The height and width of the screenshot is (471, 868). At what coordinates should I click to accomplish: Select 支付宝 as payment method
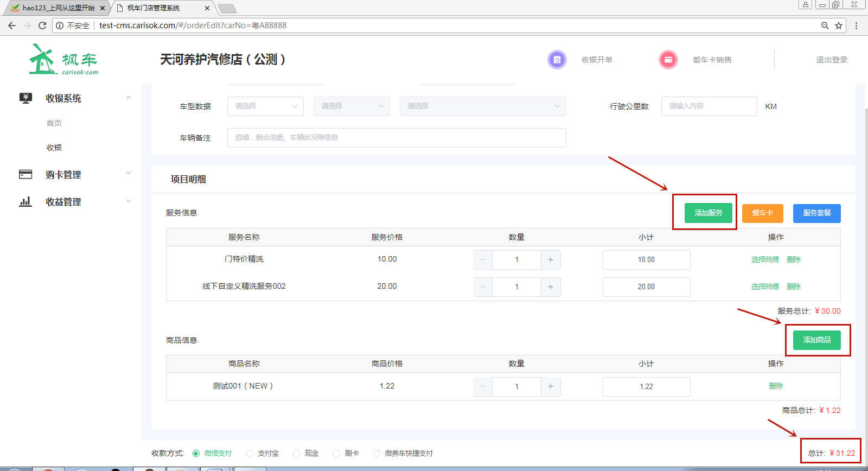click(250, 453)
